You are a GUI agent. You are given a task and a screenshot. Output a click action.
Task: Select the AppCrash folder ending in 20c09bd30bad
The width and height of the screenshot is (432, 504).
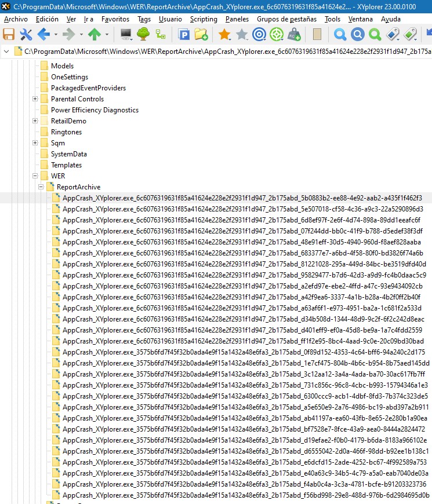click(243, 341)
